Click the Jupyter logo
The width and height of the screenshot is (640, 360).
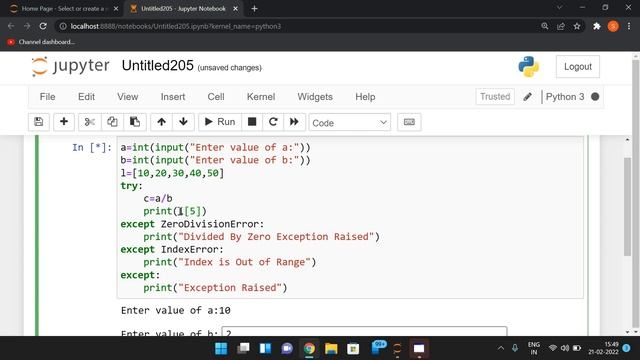click(71, 66)
